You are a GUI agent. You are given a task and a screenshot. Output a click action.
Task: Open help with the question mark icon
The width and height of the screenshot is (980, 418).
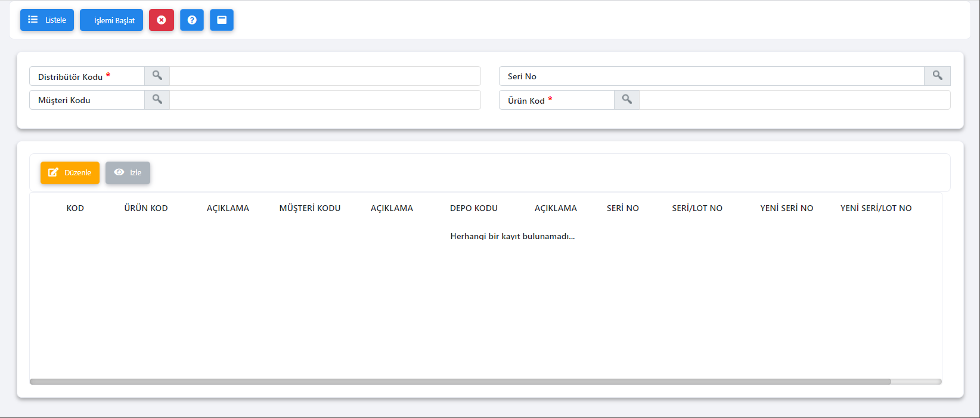[192, 20]
